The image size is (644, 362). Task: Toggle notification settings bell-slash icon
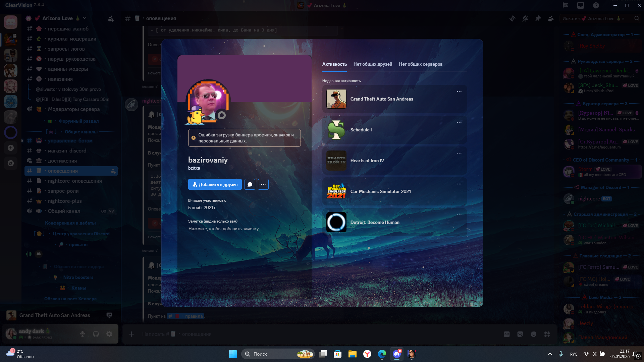click(525, 18)
